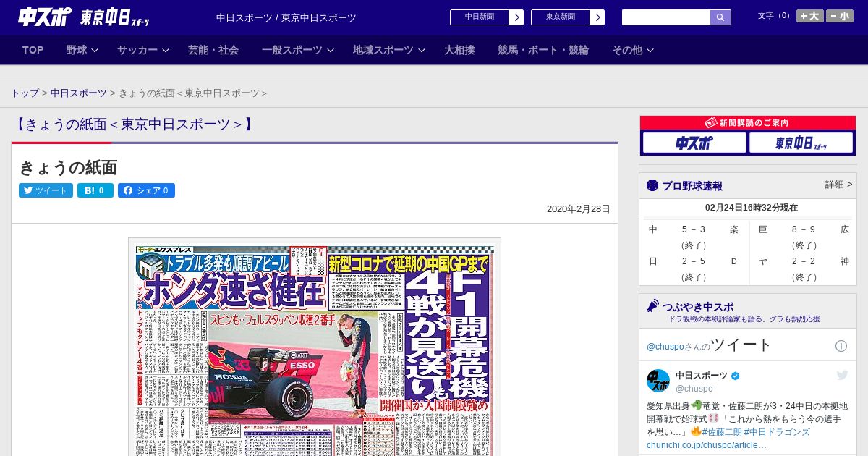Click the search magnifier button
Viewport: 868px width, 456px height.
720,17
